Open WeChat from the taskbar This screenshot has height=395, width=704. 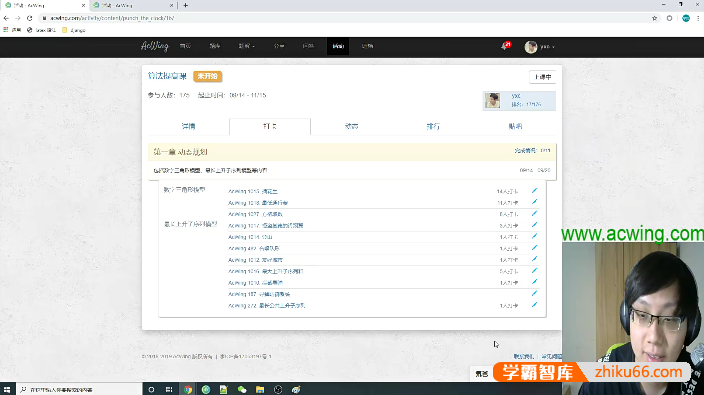coord(242,389)
